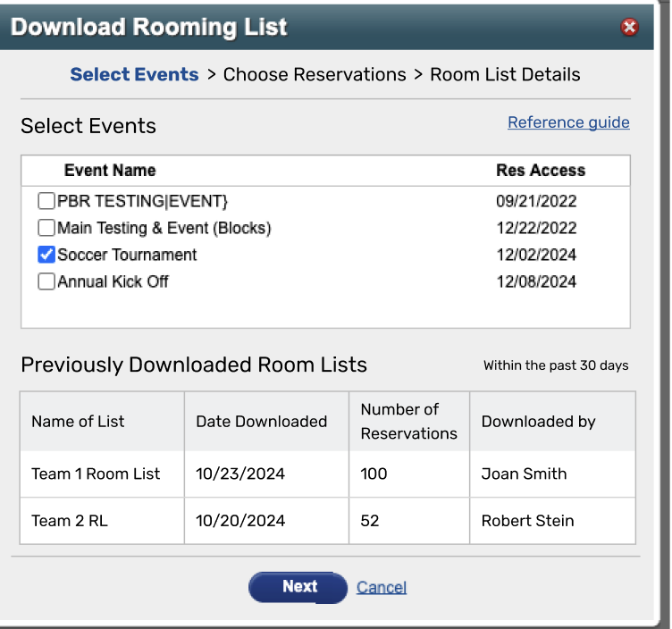The width and height of the screenshot is (672, 629).
Task: Select the Team 2 RL entry
Action: click(x=70, y=521)
